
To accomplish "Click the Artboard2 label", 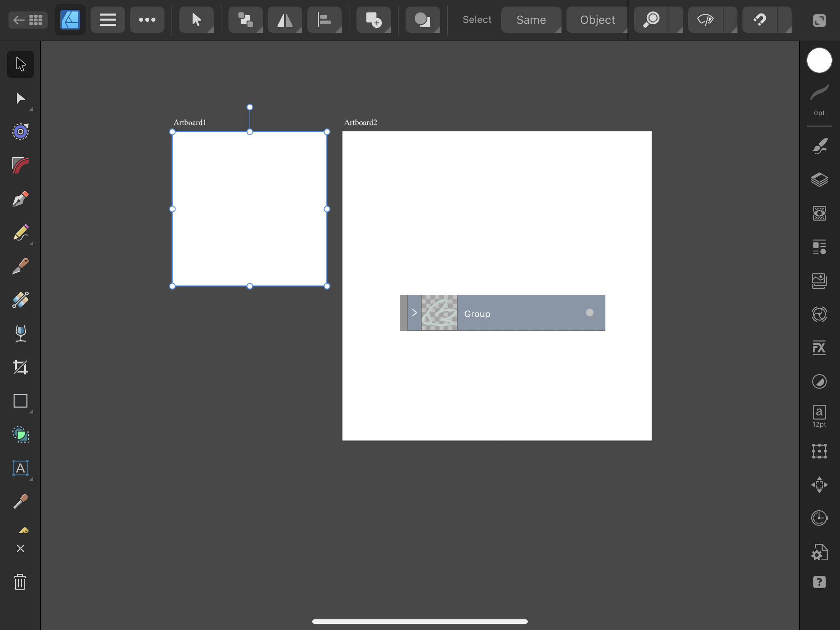I will coord(361,122).
